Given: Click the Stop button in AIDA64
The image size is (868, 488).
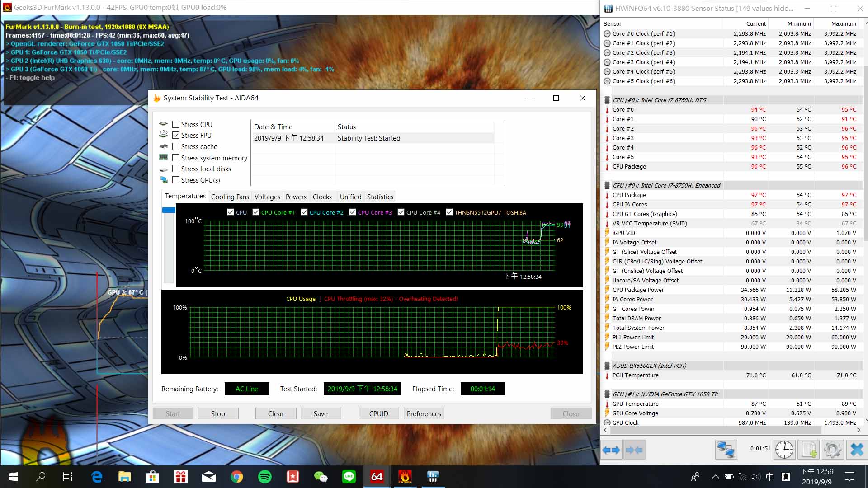Looking at the screenshot, I should coord(218,413).
